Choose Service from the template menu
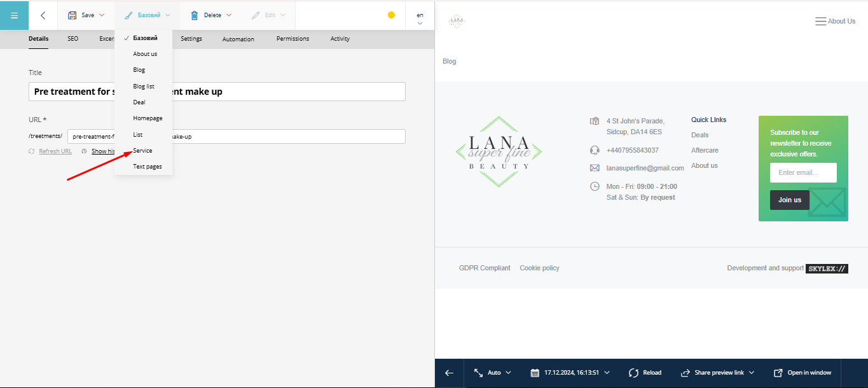The width and height of the screenshot is (868, 388). [142, 151]
